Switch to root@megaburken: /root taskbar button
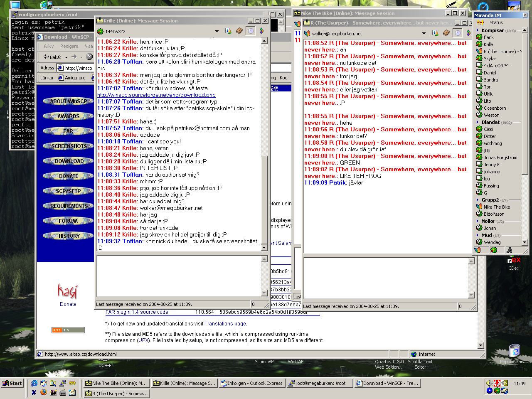Screen dimensions: 532x399 point(320,383)
